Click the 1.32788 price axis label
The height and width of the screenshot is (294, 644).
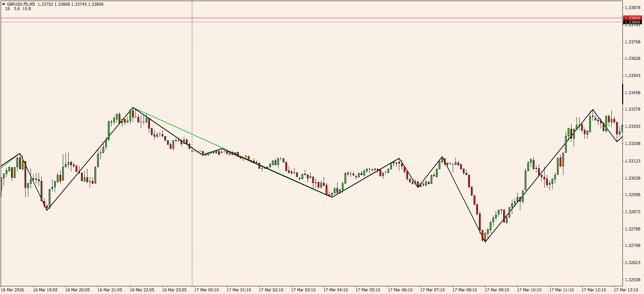pyautogui.click(x=632, y=229)
